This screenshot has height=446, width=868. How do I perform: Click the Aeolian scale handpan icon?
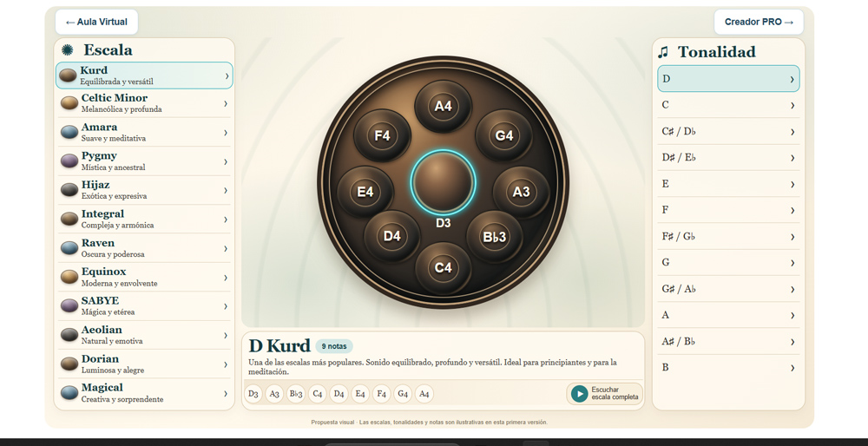click(x=69, y=335)
